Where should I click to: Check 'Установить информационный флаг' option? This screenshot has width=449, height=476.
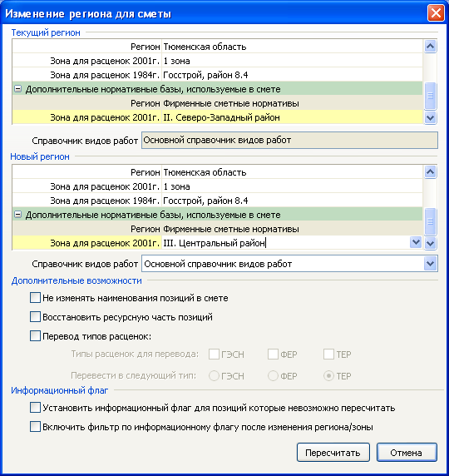pyautogui.click(x=35, y=408)
